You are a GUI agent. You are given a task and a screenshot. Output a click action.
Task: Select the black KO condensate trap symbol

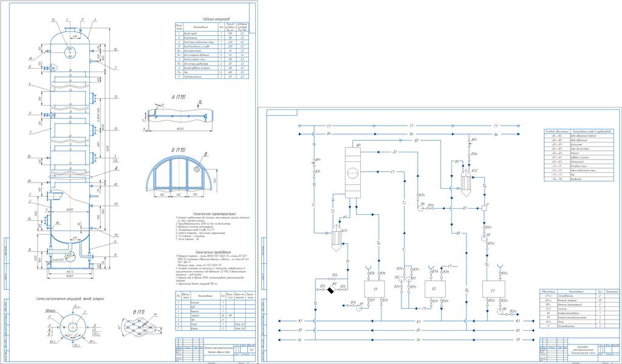(331, 290)
